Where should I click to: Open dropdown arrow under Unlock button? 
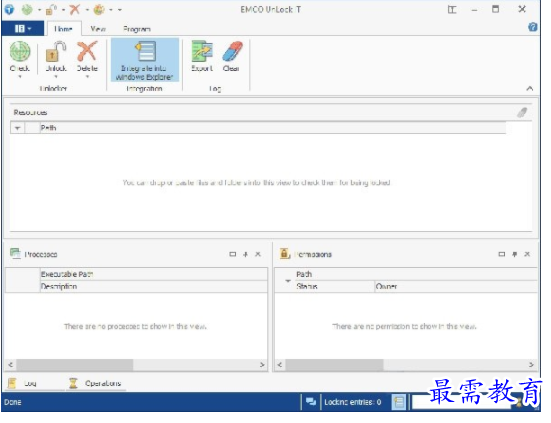click(x=56, y=76)
